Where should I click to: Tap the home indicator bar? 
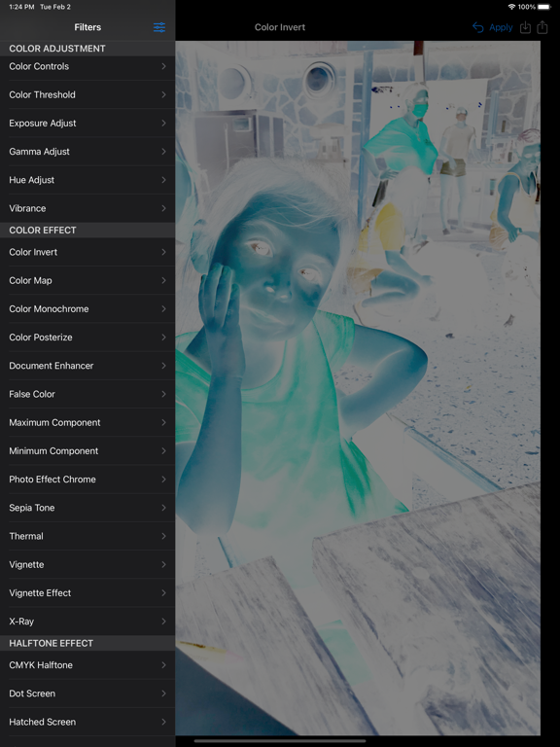pos(280,741)
